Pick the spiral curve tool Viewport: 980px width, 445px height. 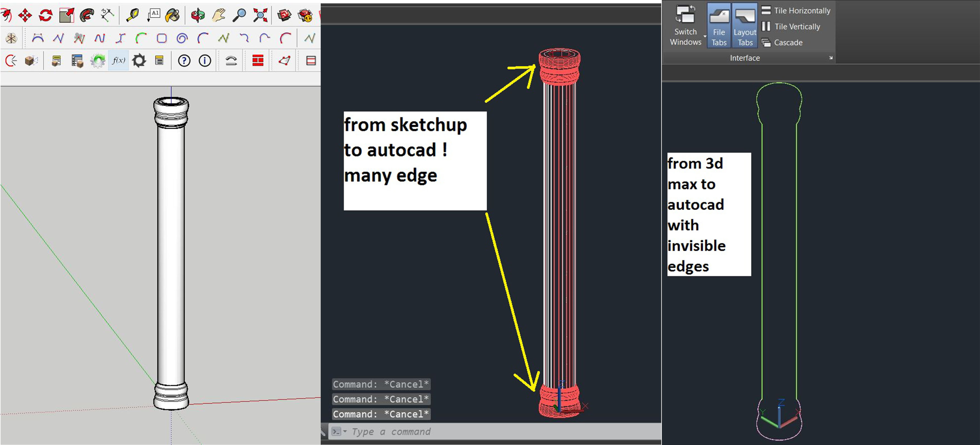tap(182, 38)
